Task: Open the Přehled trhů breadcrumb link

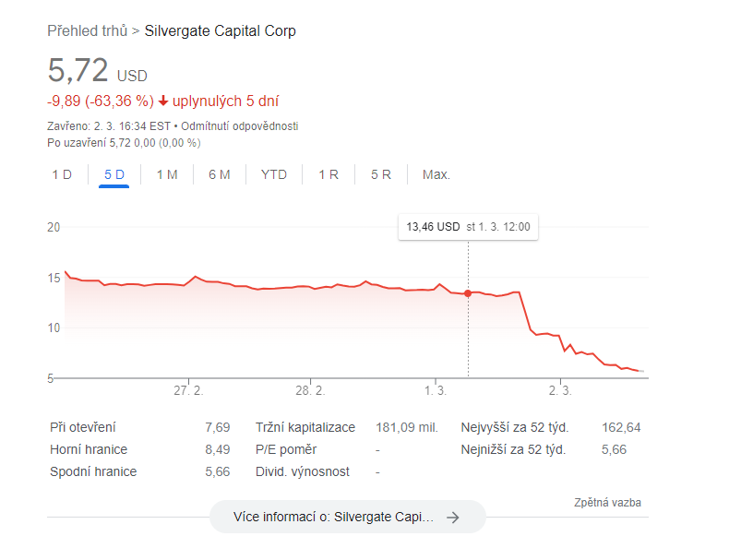Action: 88,31
